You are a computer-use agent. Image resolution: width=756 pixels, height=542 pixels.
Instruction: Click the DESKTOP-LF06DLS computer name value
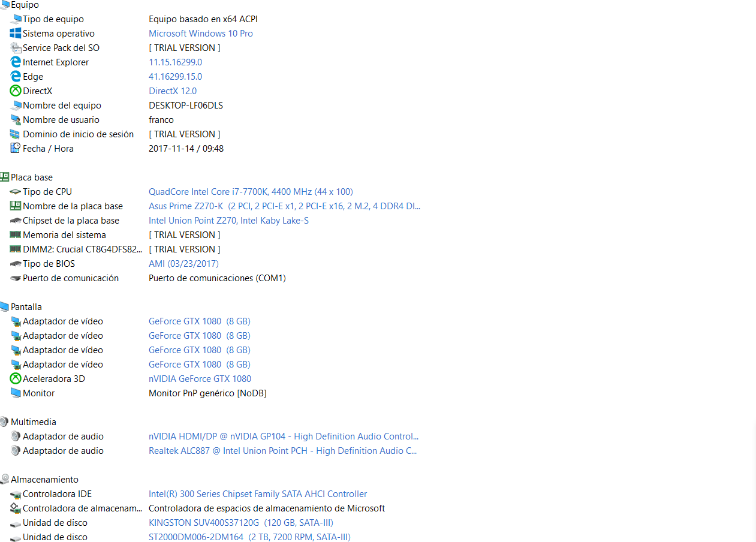point(186,106)
